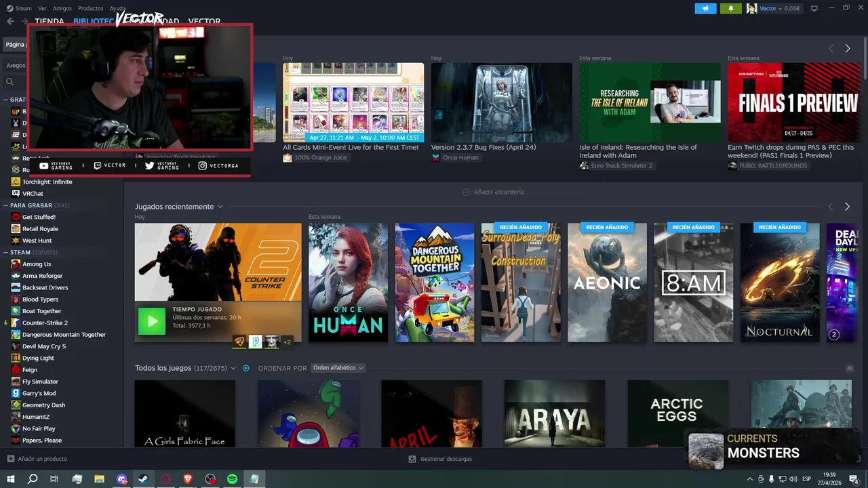
Task: Go back with the navigation arrow
Action: click(10, 21)
